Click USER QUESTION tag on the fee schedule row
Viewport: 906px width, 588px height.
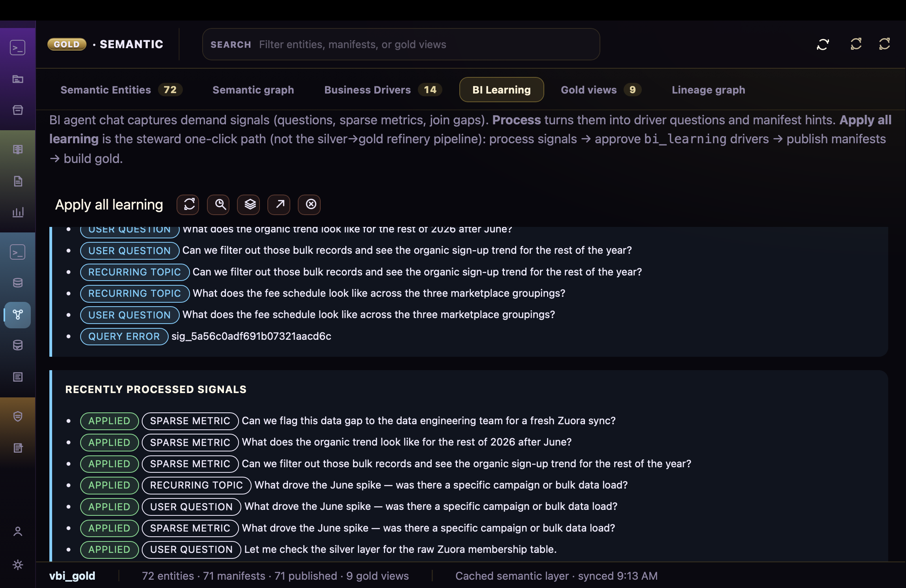[x=130, y=315]
